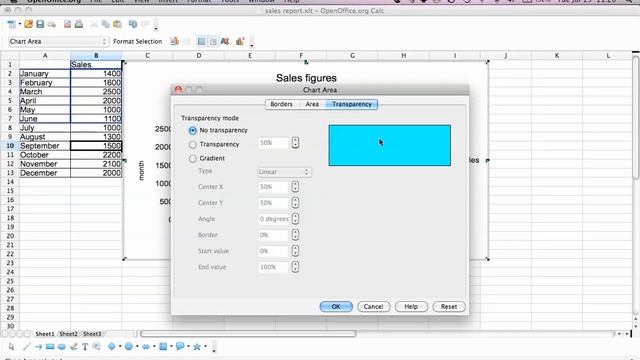Switch to the Borders tab
640x360 pixels.
pyautogui.click(x=282, y=104)
